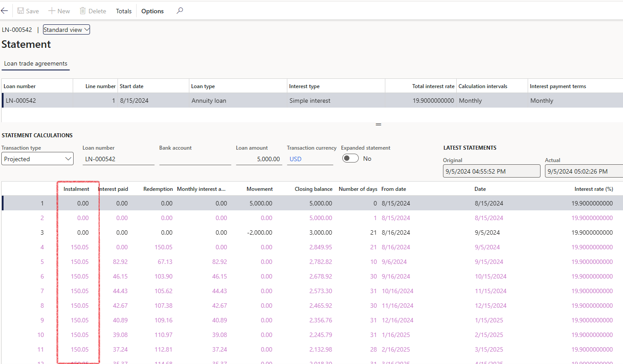Click the 82.92 interest paid cell
Image resolution: width=623 pixels, height=364 pixels.
click(x=120, y=262)
